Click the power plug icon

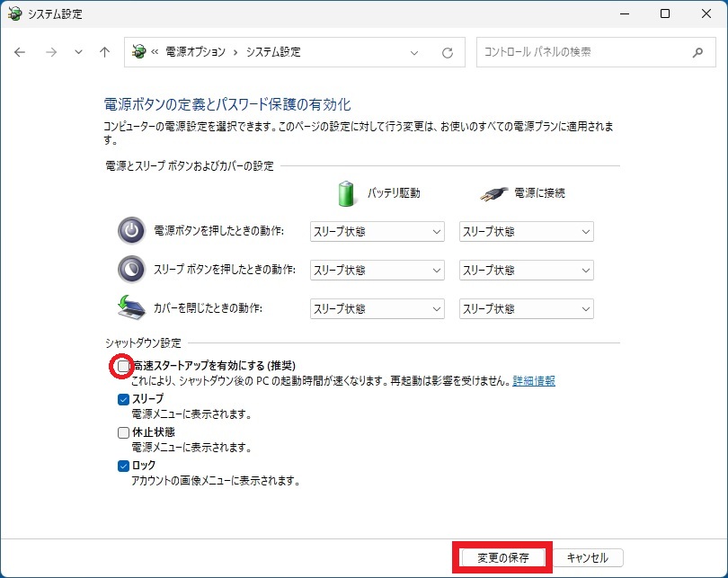click(x=493, y=193)
